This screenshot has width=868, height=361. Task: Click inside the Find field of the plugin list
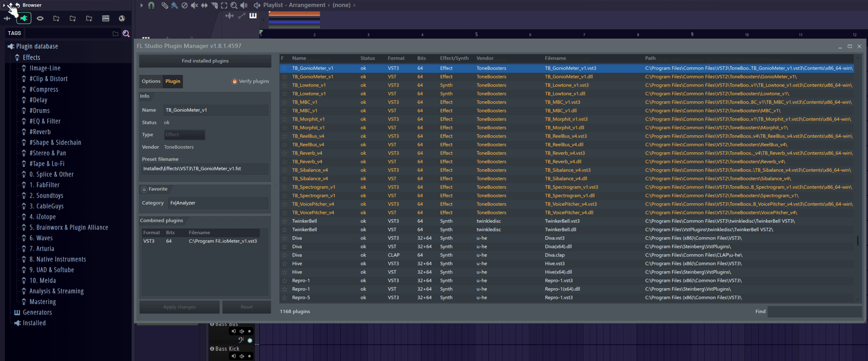coord(812,311)
